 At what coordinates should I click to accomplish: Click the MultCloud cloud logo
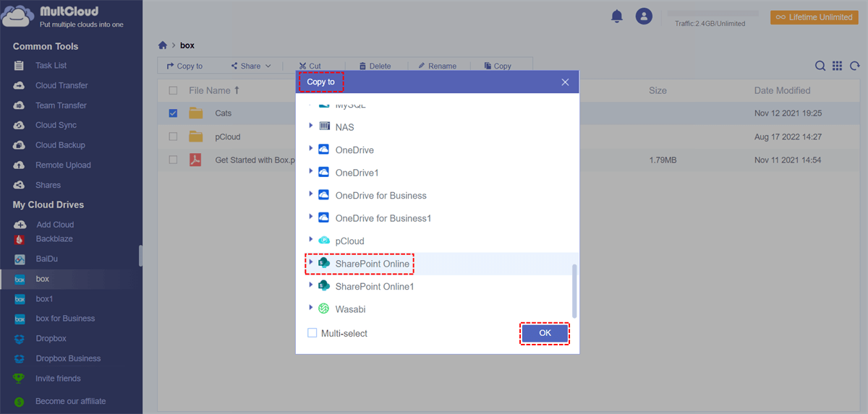[18, 17]
